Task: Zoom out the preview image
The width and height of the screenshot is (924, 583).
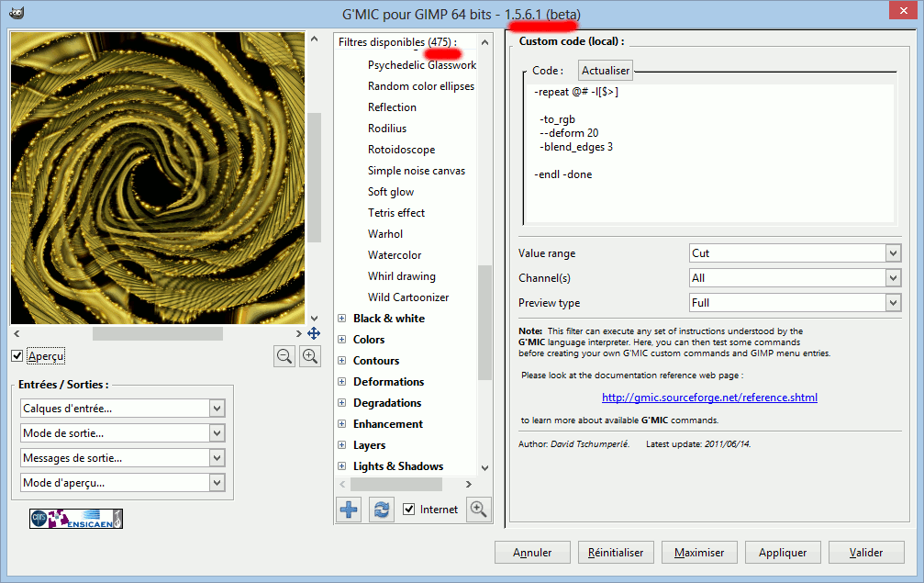Action: point(284,356)
